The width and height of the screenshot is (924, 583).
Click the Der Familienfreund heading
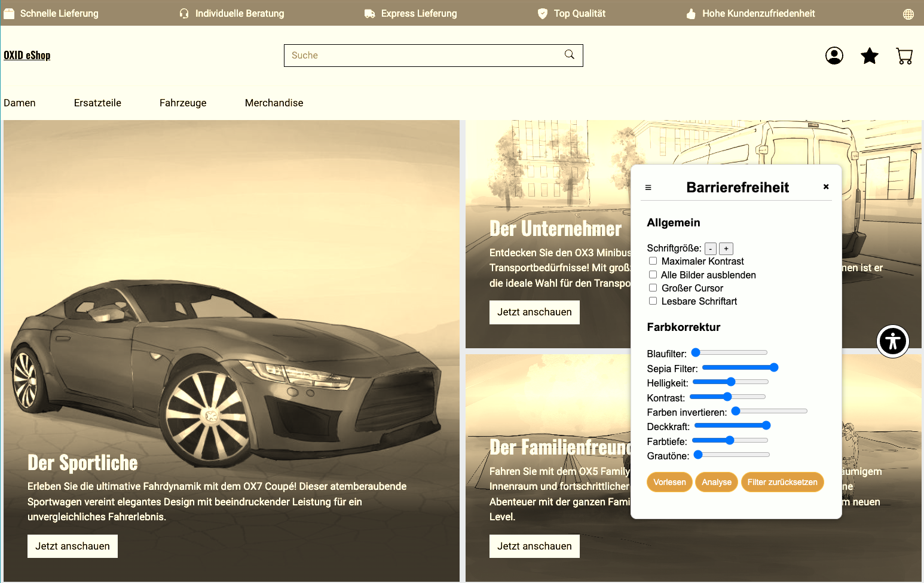tap(560, 447)
